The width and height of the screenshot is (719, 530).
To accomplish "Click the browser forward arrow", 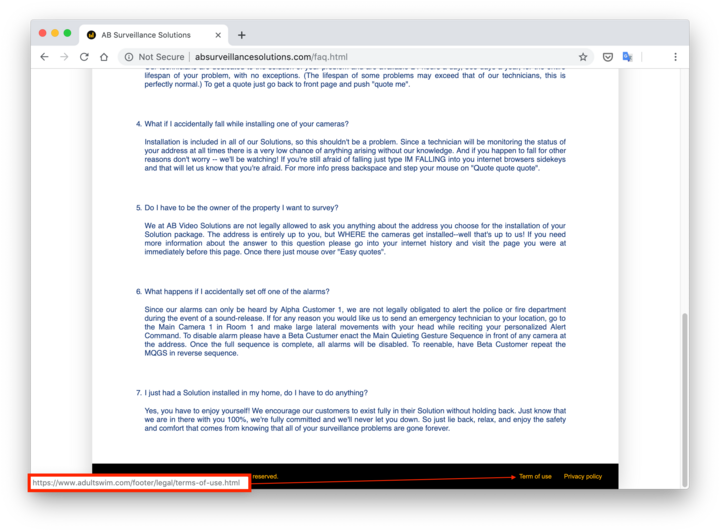I will point(64,57).
